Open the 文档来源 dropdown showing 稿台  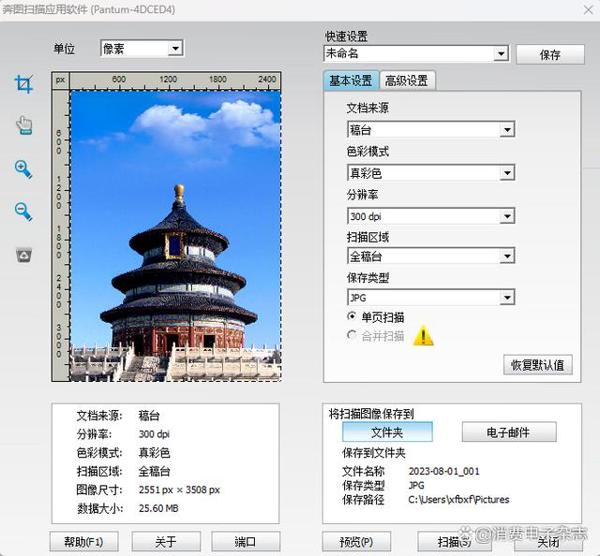(x=431, y=129)
